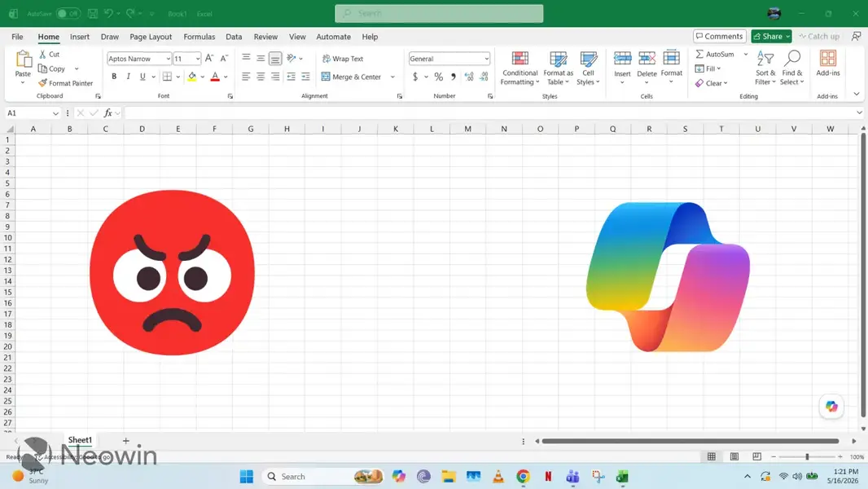
Task: Click the zoom slider handle
Action: pyautogui.click(x=807, y=456)
